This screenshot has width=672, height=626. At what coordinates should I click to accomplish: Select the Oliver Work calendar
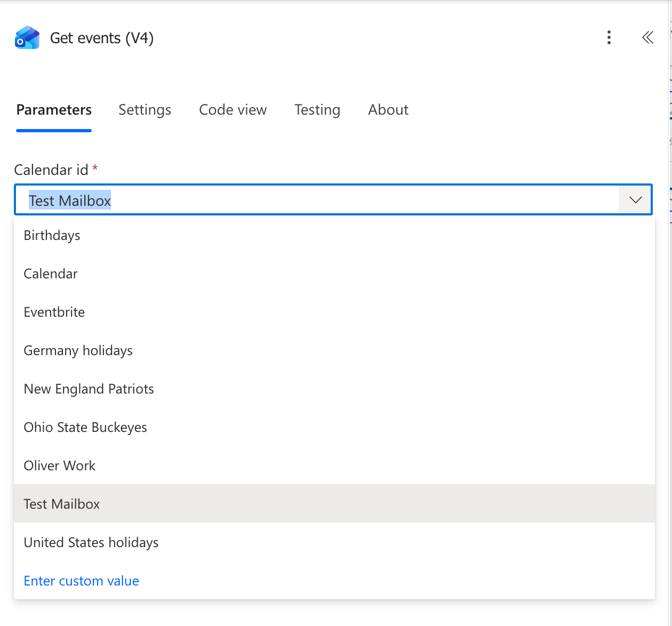(x=60, y=466)
